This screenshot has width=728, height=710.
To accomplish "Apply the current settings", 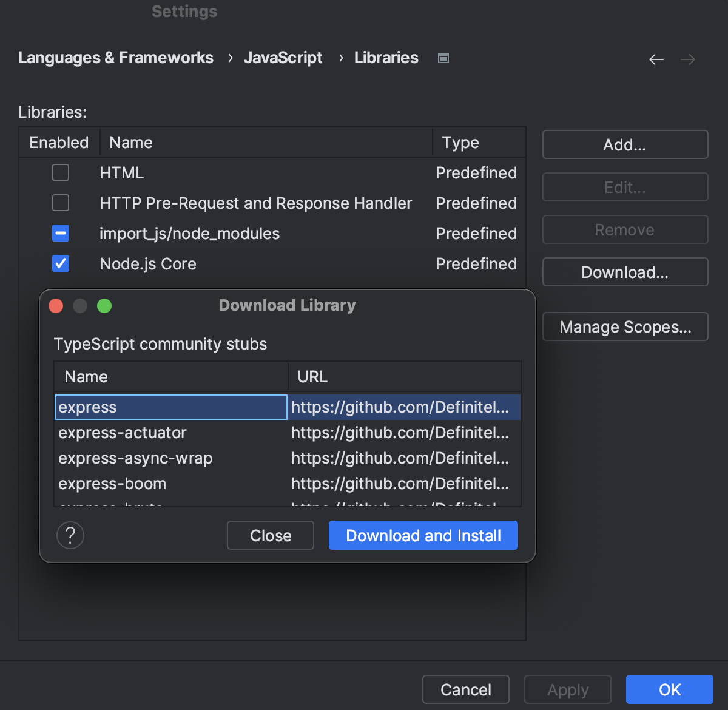I will click(567, 689).
